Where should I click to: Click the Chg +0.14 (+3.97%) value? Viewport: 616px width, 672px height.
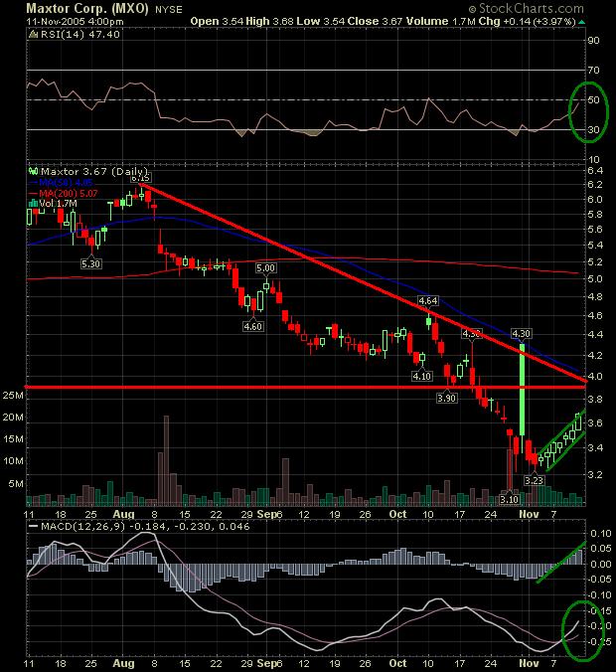pos(527,21)
